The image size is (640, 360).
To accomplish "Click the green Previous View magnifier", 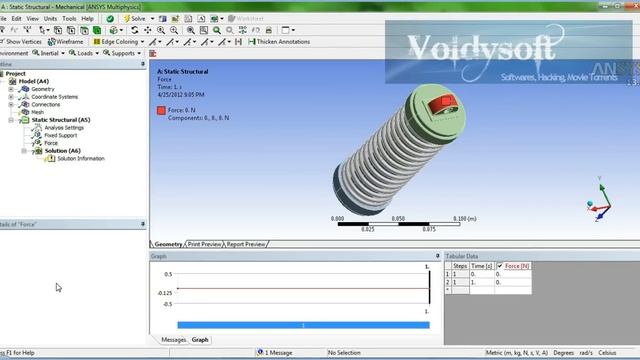I will tap(217, 30).
